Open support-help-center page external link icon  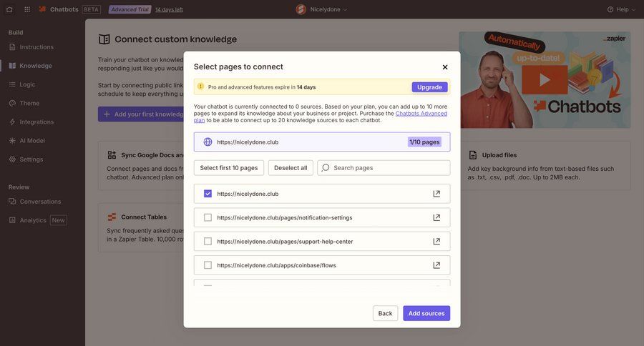(x=436, y=242)
